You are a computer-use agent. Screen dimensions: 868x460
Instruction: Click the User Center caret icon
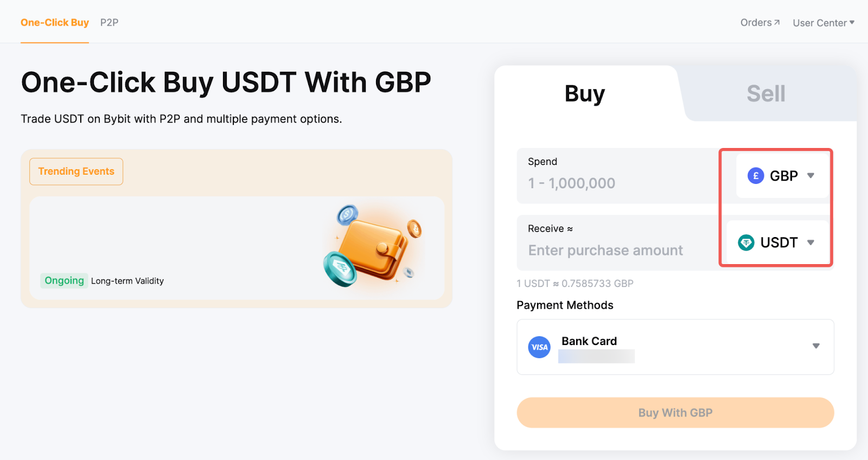tap(852, 22)
